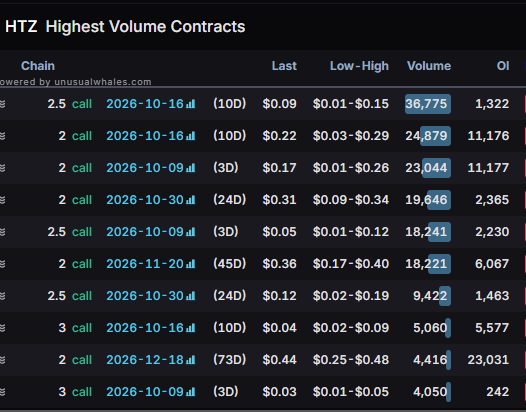Open the 2026-10-09 link in $0.17 row
Viewport: 526px width, 412px height.
(145, 168)
